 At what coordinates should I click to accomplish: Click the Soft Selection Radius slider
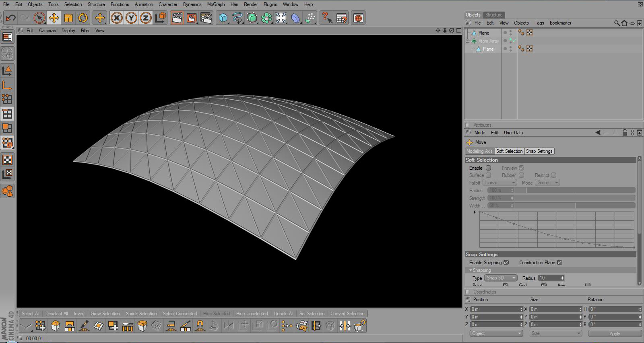(x=576, y=191)
